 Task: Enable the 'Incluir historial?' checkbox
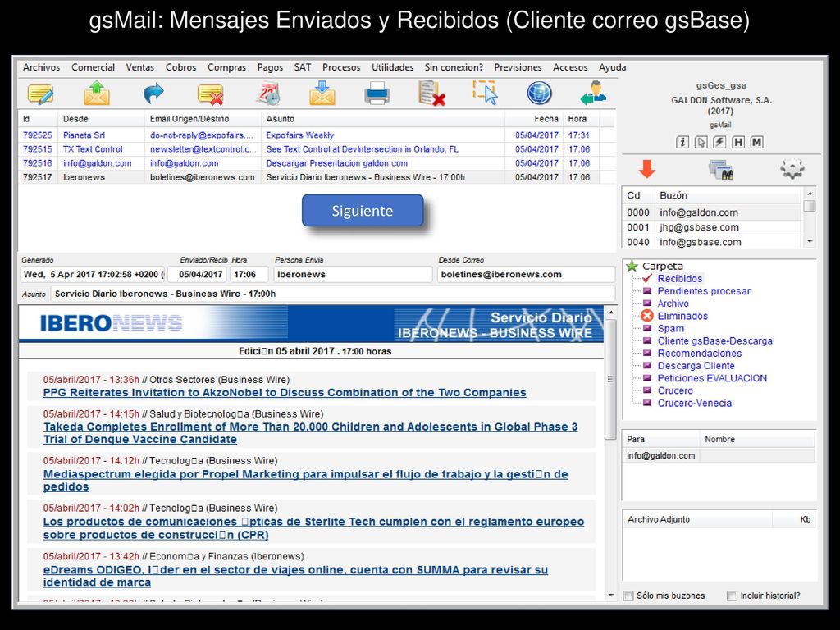[x=732, y=596]
